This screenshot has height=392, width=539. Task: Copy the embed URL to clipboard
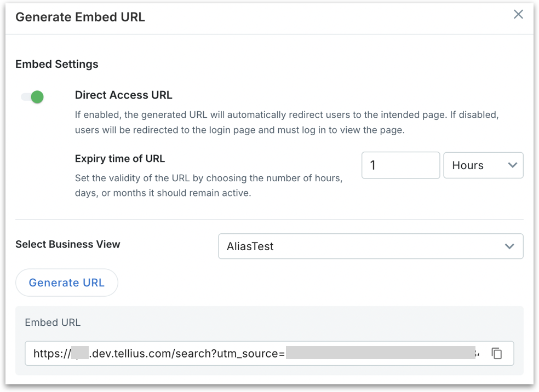pyautogui.click(x=497, y=354)
